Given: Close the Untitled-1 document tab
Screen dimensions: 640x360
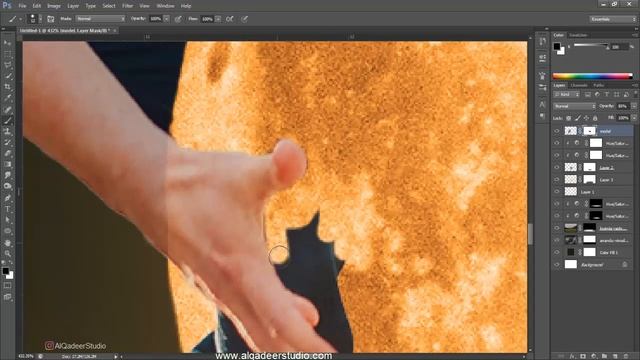Looking at the screenshot, I should pos(115,31).
